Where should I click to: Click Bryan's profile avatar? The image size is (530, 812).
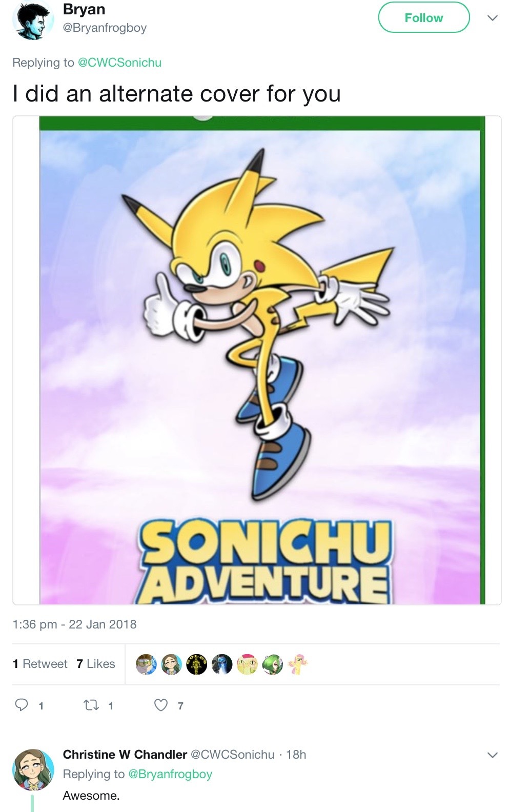click(x=32, y=21)
